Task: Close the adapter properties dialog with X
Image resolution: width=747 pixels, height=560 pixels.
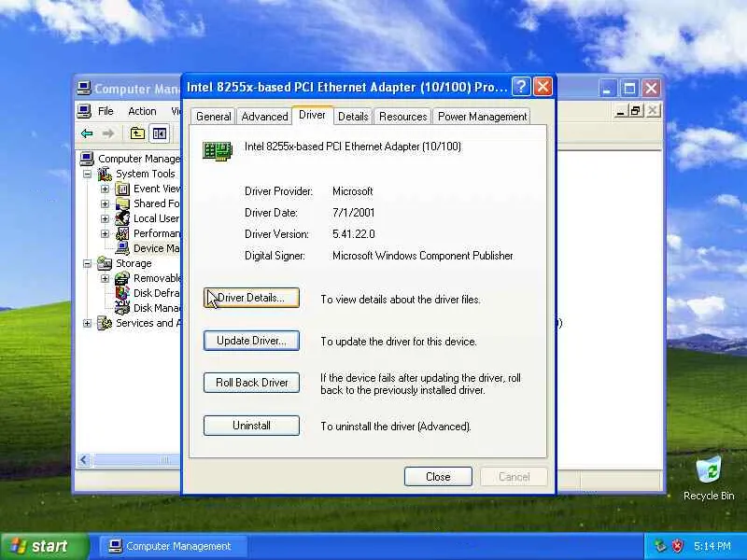Action: [543, 87]
